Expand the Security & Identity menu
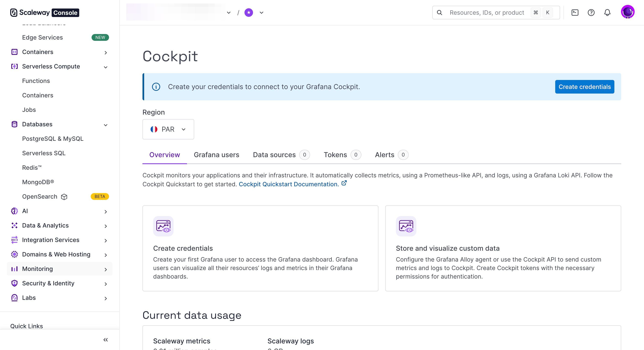This screenshot has height=350, width=644. point(105,284)
